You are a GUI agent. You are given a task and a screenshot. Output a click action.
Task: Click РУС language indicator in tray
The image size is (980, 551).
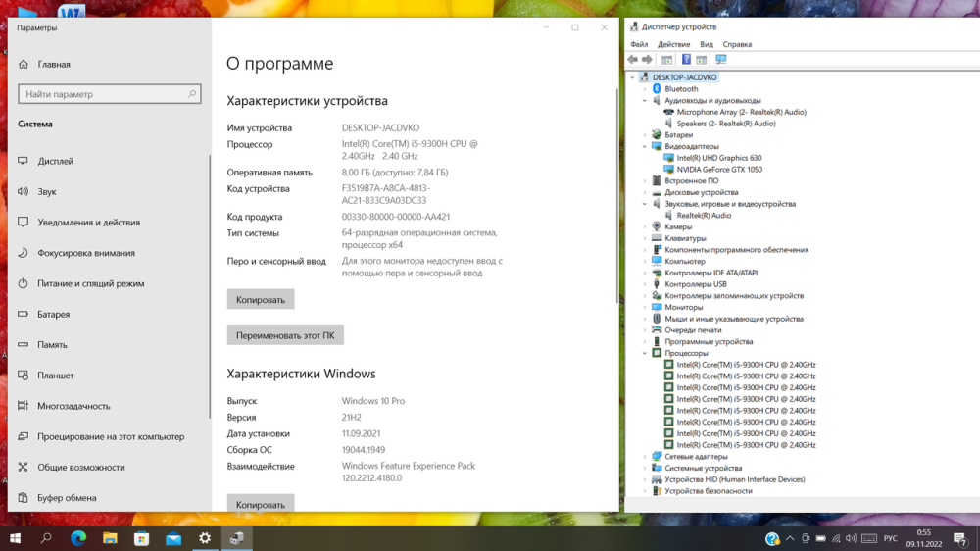point(891,538)
